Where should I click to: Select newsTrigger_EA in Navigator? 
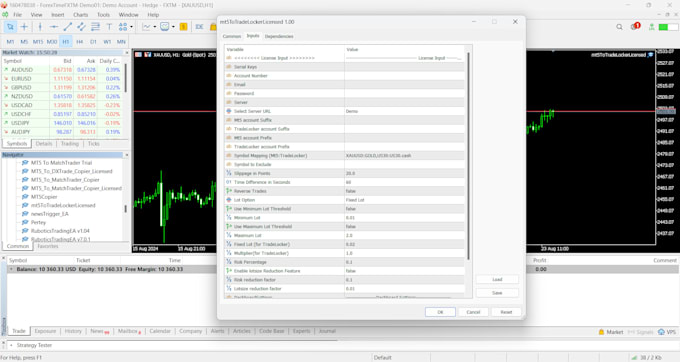(49, 214)
